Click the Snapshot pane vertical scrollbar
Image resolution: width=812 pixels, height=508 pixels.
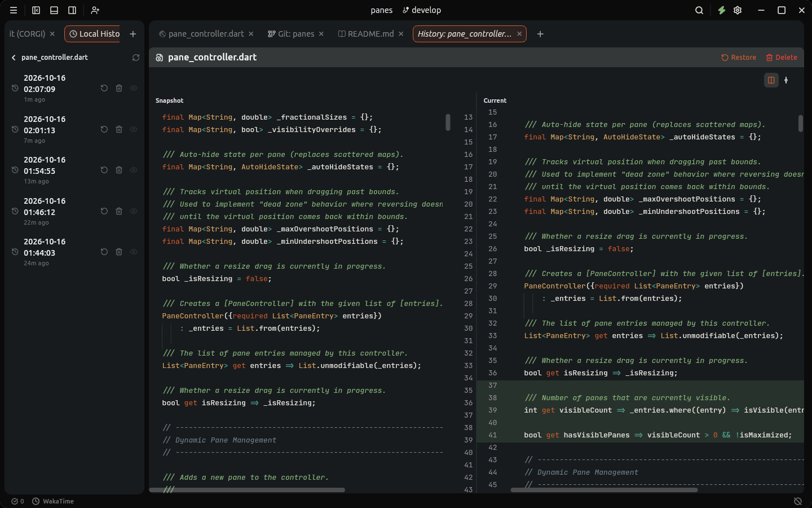(x=448, y=122)
